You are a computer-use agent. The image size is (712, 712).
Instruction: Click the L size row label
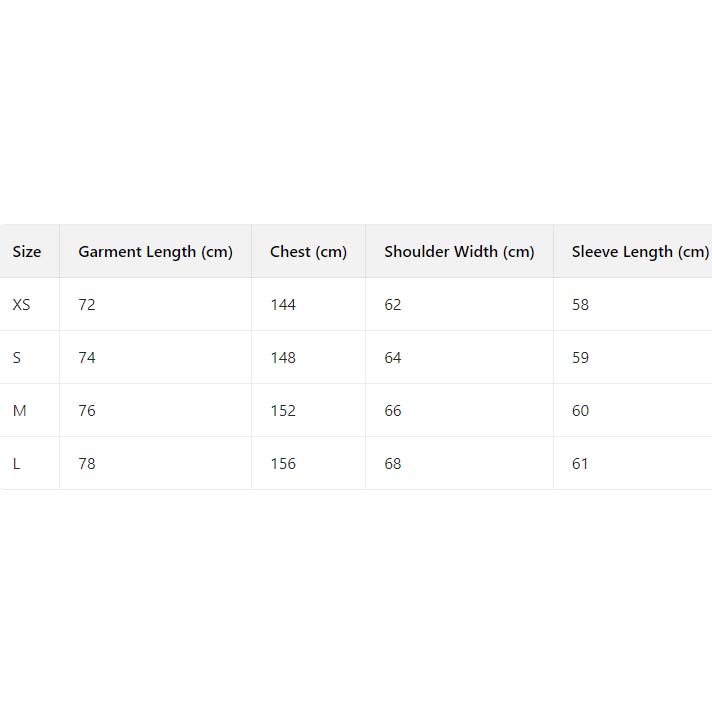click(x=17, y=464)
